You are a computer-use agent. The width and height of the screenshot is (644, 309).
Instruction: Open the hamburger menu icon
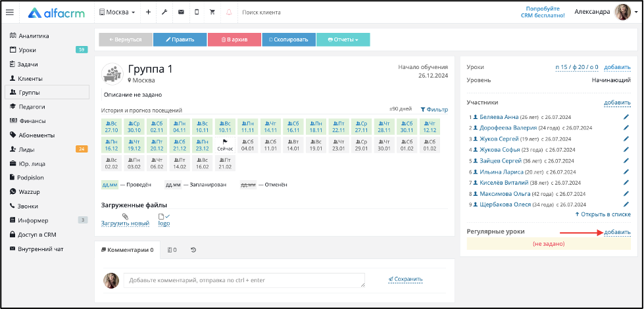pos(10,12)
